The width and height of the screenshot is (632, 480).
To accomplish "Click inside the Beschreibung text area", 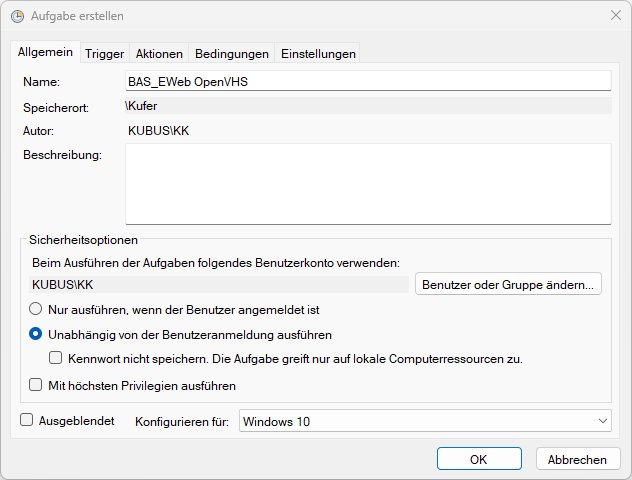I will click(x=368, y=184).
